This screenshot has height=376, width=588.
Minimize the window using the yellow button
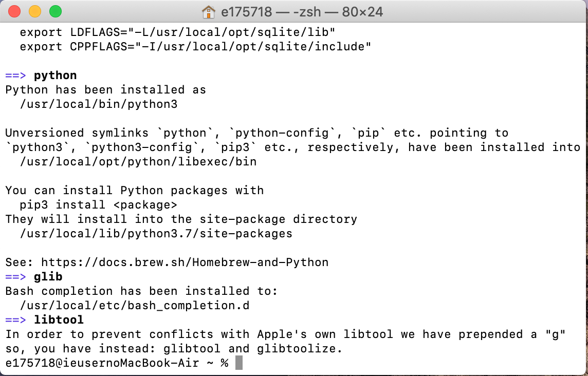pyautogui.click(x=35, y=11)
